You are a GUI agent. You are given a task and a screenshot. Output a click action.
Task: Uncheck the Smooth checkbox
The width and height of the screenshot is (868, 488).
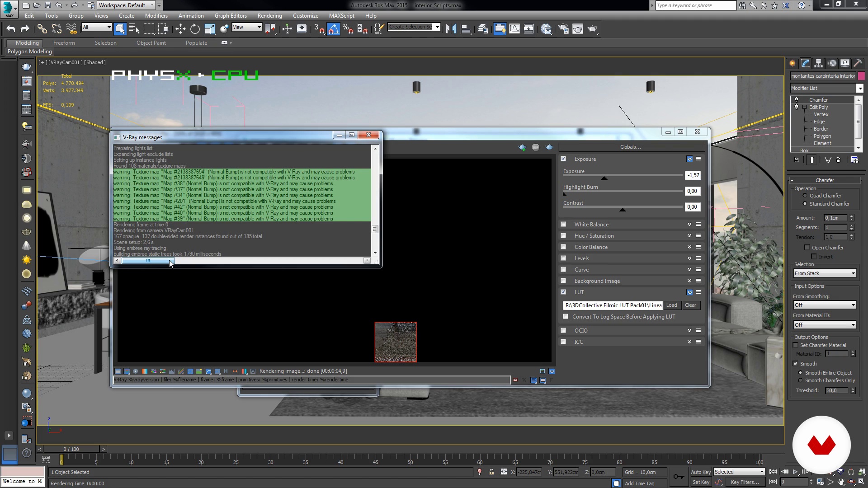(796, 364)
